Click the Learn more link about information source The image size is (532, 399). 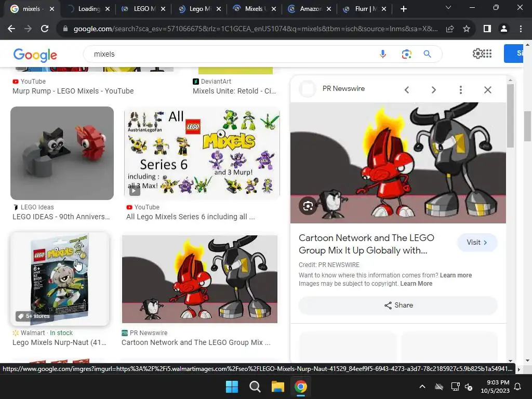click(456, 275)
